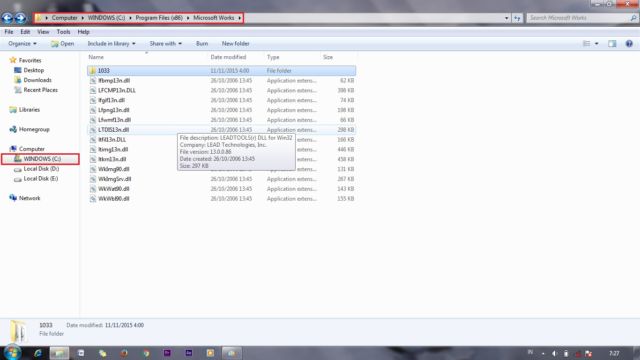640x360 pixels.
Task: Click the taskbar clock
Action: [614, 353]
